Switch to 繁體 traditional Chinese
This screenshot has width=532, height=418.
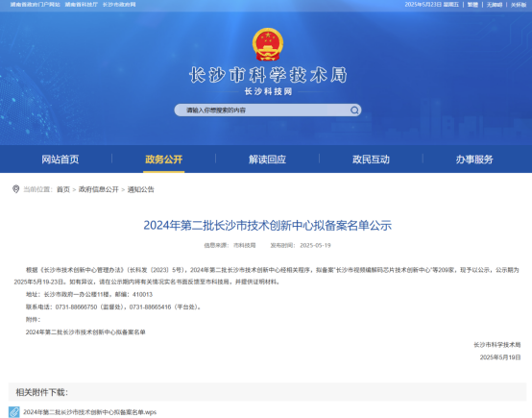(472, 5)
